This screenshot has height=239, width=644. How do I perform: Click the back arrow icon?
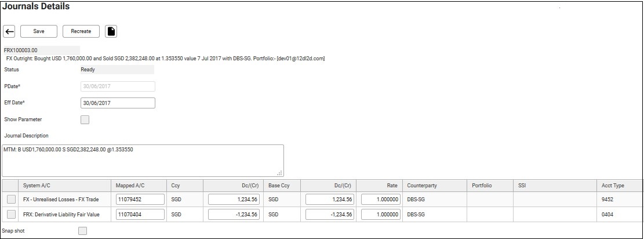click(x=9, y=32)
